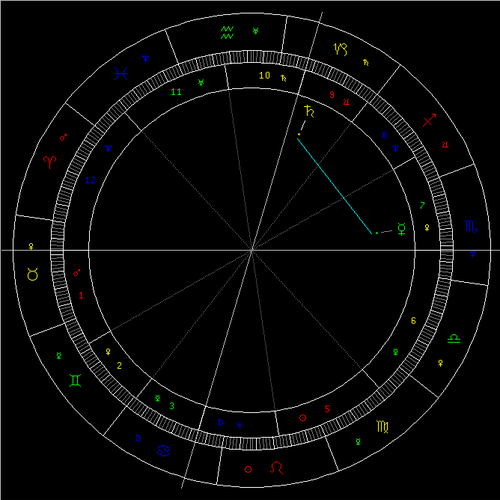Viewport: 500px width, 500px height.
Task: Select the yellow house number 6
Action: pos(413,321)
